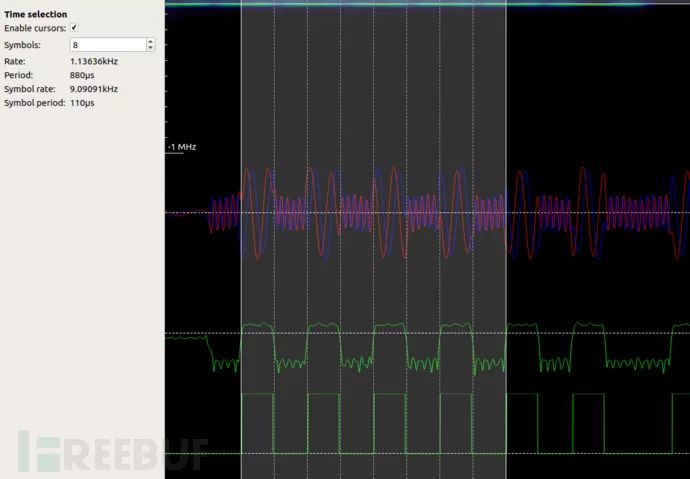
Task: Click the Time selection panel heading
Action: (x=36, y=14)
